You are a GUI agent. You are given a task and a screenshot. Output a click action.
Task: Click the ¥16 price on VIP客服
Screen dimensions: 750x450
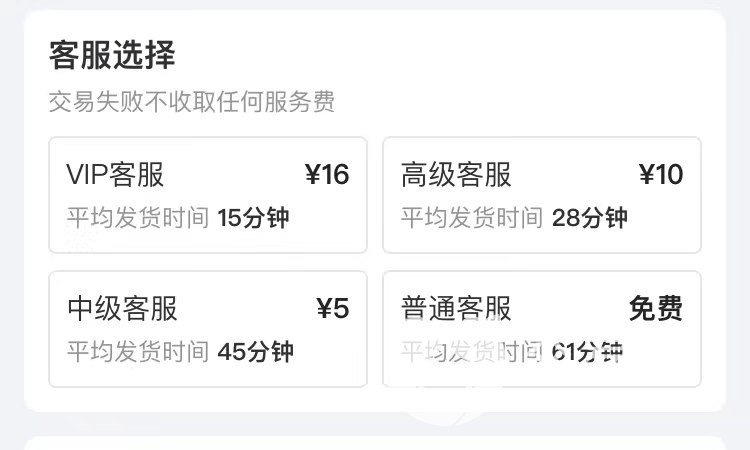pos(327,174)
